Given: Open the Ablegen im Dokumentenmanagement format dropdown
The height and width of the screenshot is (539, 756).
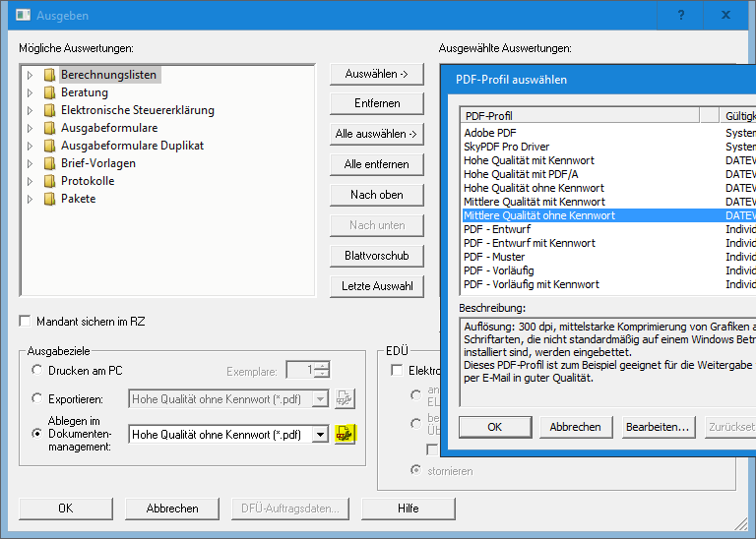Looking at the screenshot, I should pos(319,434).
